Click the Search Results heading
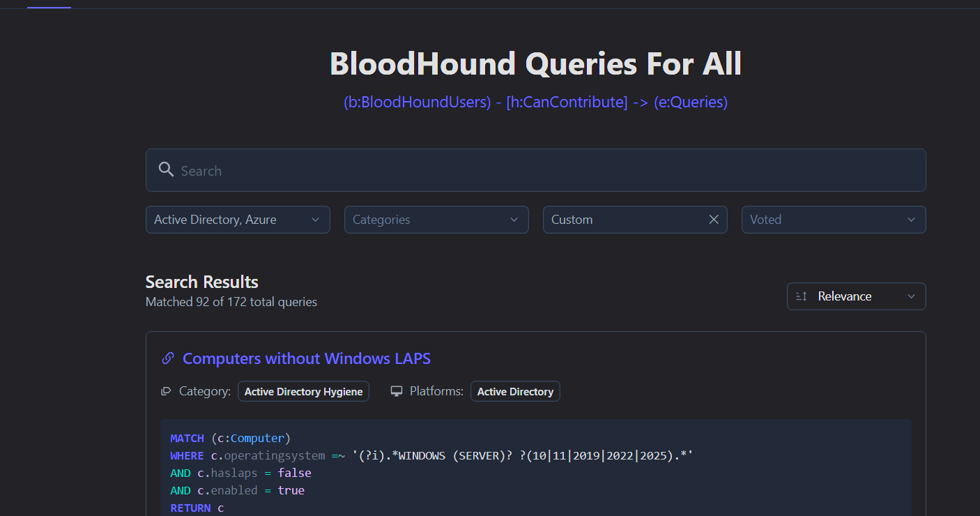Image resolution: width=980 pixels, height=516 pixels. pos(201,282)
